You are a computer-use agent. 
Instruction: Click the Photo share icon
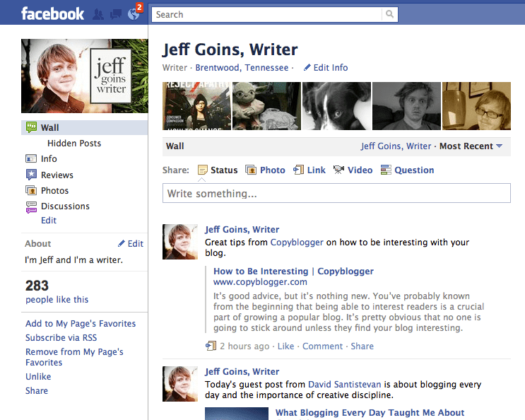pos(251,170)
